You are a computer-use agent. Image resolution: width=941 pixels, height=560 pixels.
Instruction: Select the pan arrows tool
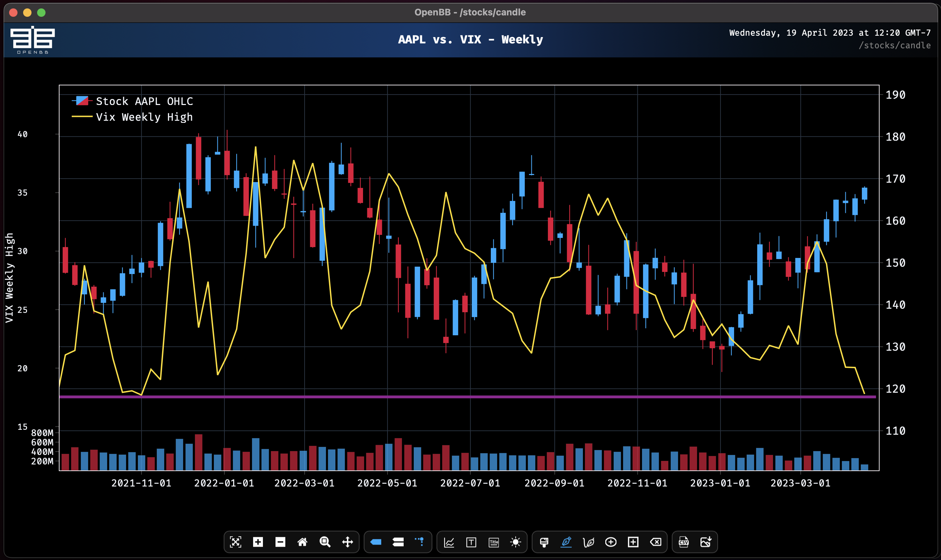[347, 542]
